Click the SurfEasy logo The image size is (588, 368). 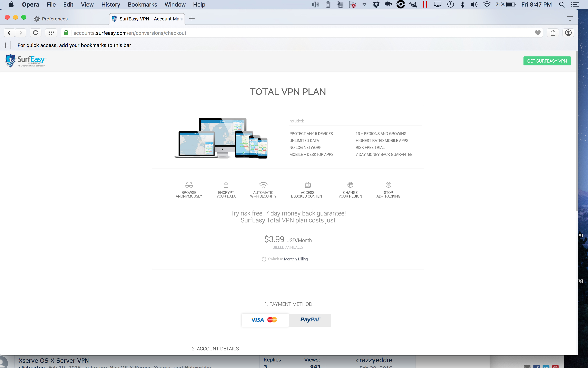point(26,61)
